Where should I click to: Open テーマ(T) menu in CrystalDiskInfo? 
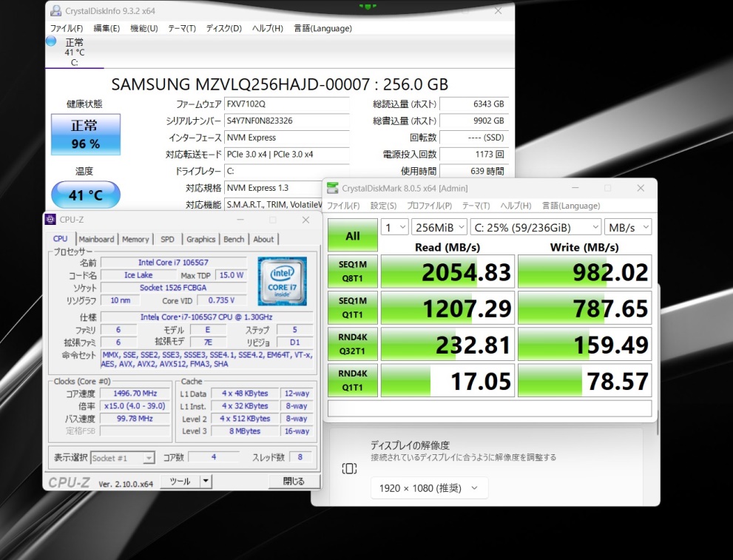(182, 28)
